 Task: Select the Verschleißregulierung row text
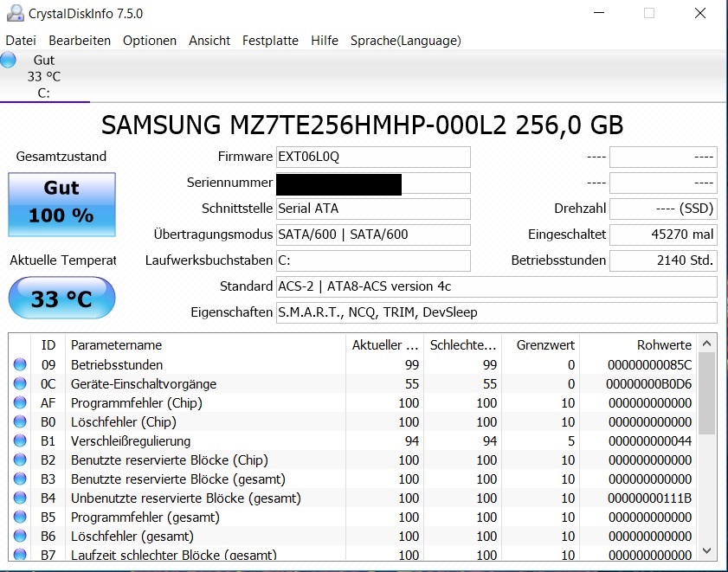tap(131, 441)
